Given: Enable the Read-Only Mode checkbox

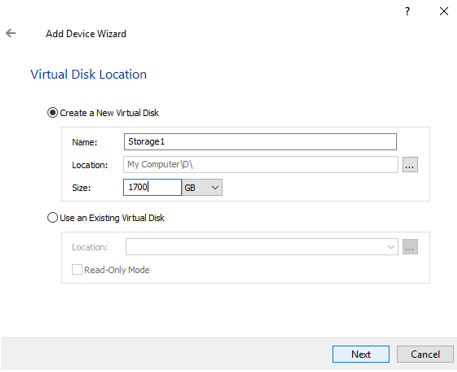Looking at the screenshot, I should (77, 270).
